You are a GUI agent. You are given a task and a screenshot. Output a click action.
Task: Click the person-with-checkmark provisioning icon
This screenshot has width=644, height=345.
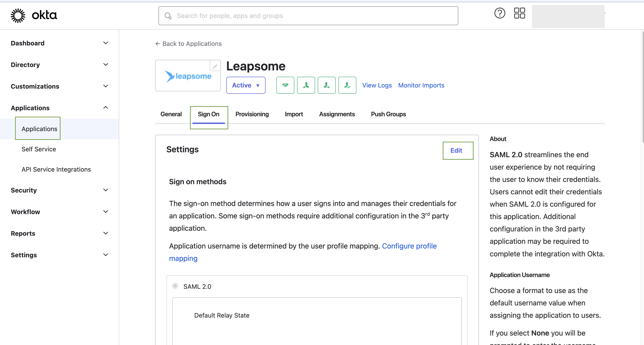tap(347, 85)
